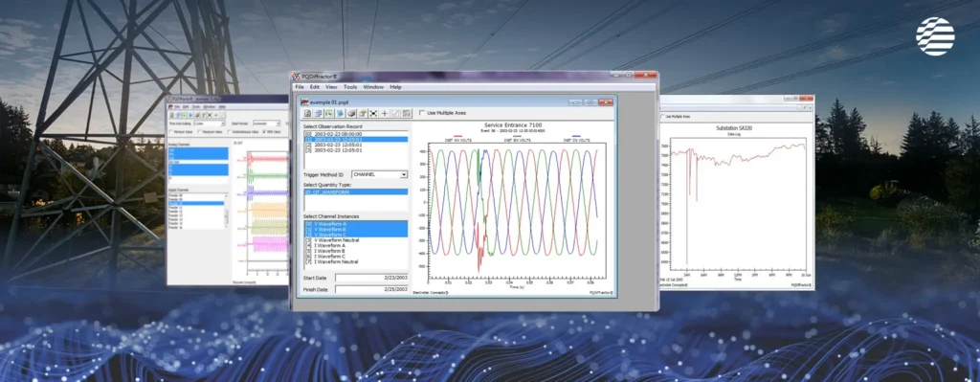
Task: Open the Window menu in PQDiffractor
Action: point(373,87)
